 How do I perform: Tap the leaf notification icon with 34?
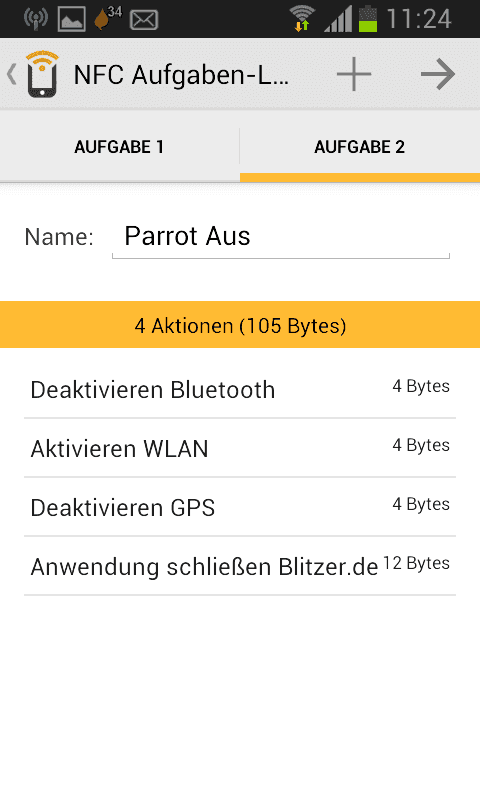pyautogui.click(x=108, y=17)
